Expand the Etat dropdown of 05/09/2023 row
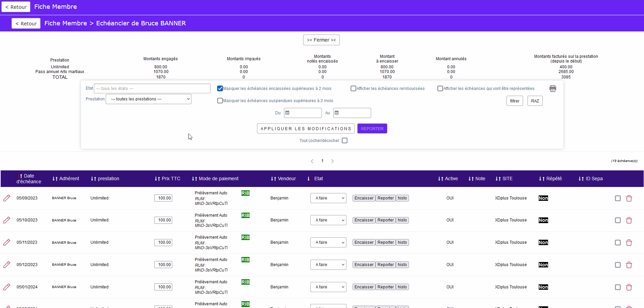Image resolution: width=644 pixels, height=308 pixels. click(x=328, y=198)
